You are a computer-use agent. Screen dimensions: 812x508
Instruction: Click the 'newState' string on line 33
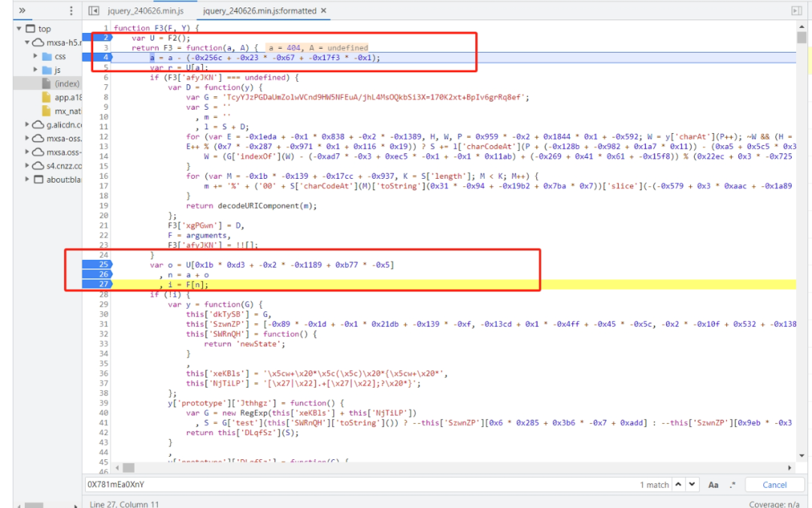(x=259, y=344)
